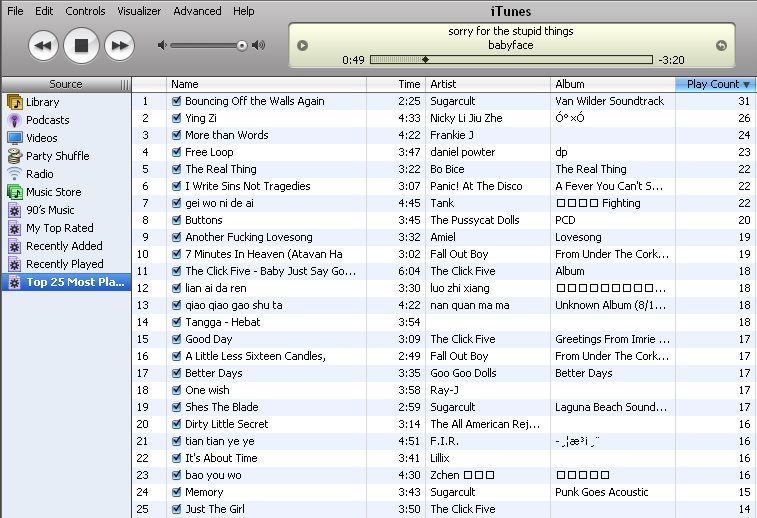The width and height of the screenshot is (757, 518).
Task: Select song row tian tian ye ye
Action: coord(444,441)
